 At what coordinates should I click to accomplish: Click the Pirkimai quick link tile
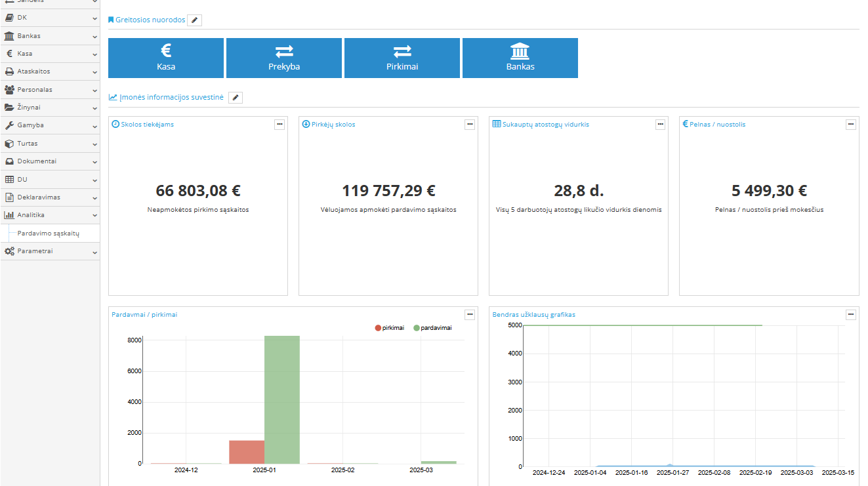click(402, 58)
